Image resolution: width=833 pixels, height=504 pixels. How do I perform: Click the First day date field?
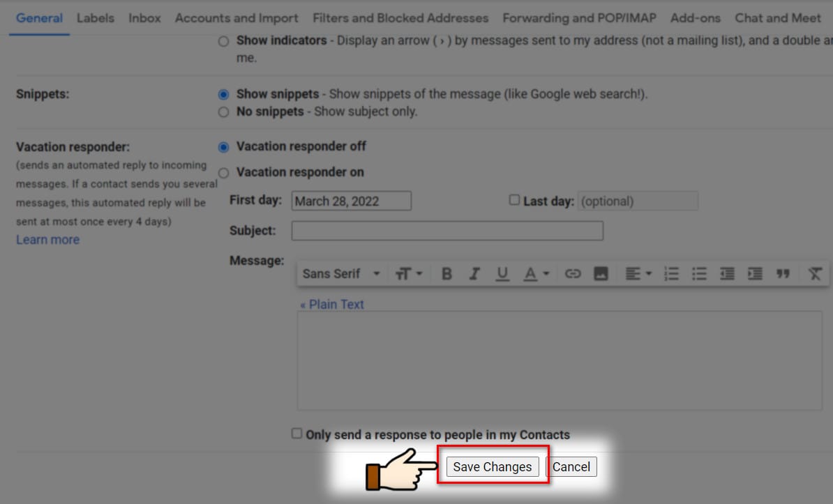(x=351, y=201)
